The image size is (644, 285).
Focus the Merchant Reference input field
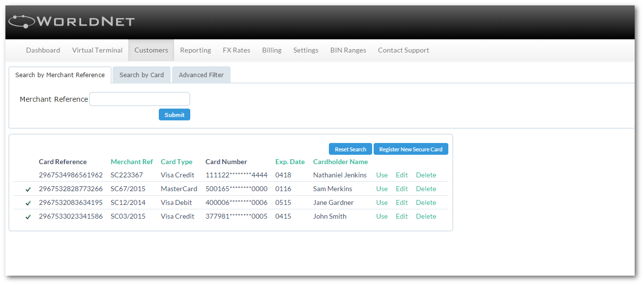[140, 99]
